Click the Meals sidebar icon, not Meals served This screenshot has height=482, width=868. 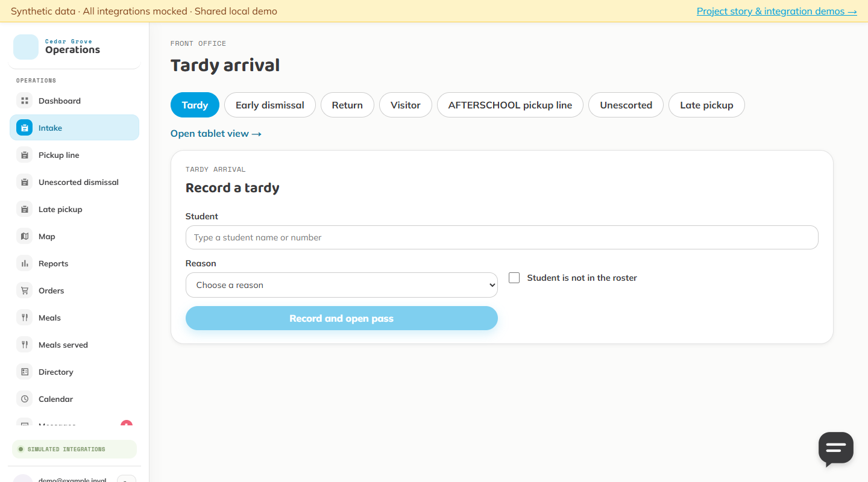tap(25, 318)
